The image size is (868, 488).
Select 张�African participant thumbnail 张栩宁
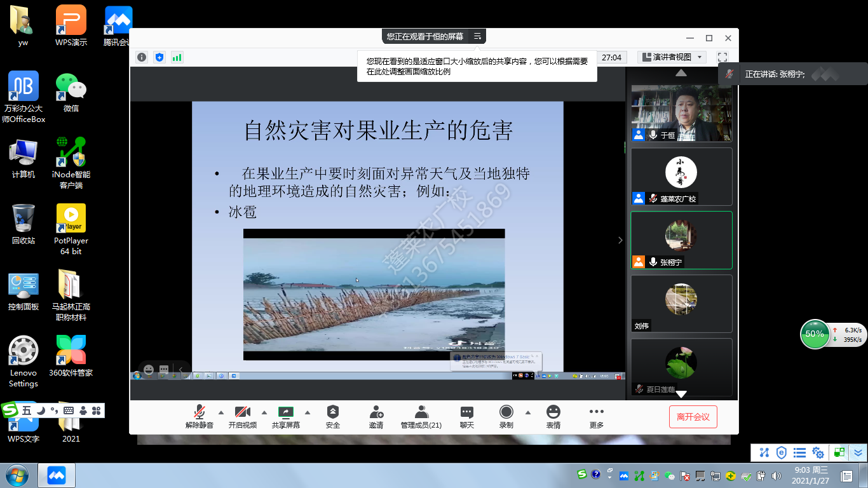click(681, 240)
